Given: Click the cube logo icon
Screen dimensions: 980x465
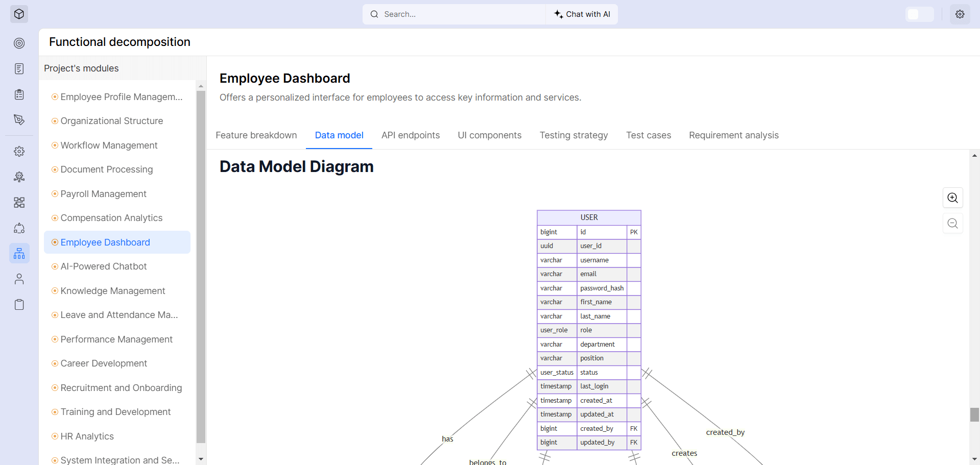Looking at the screenshot, I should coord(19,14).
